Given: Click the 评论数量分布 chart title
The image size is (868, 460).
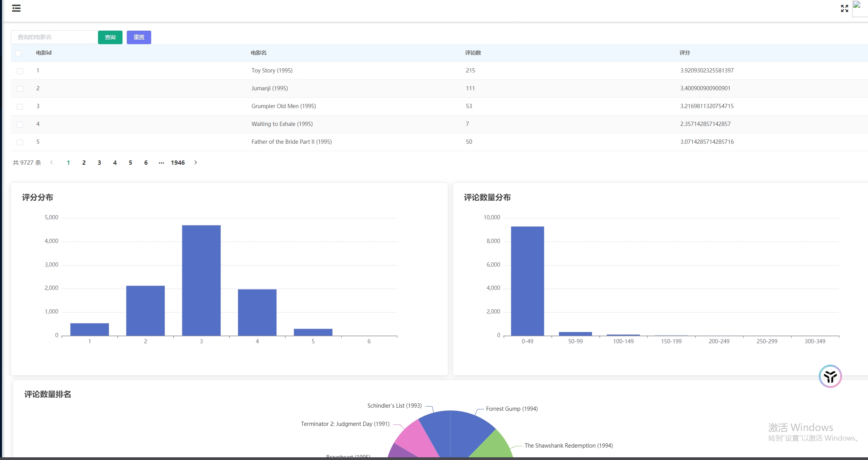Looking at the screenshot, I should (487, 197).
